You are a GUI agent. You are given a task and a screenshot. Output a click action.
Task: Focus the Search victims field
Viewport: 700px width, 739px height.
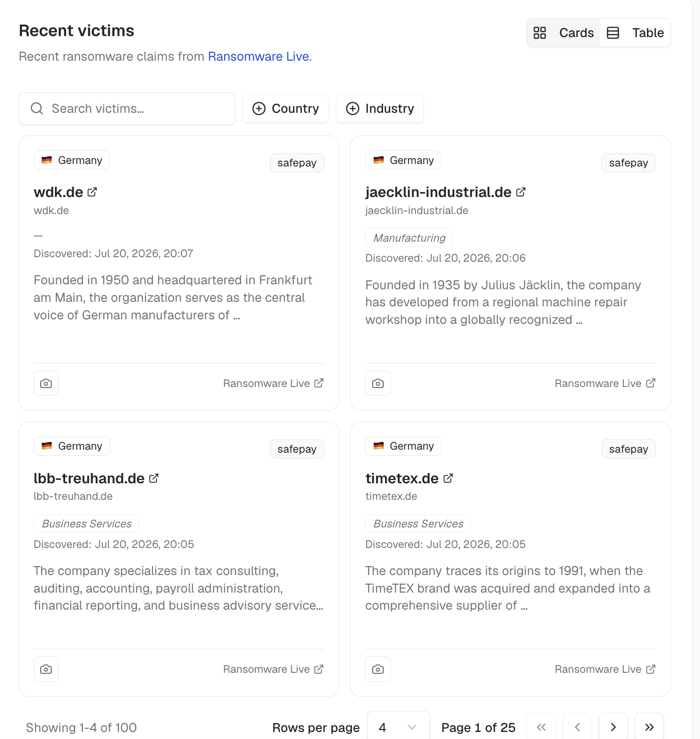tap(127, 109)
